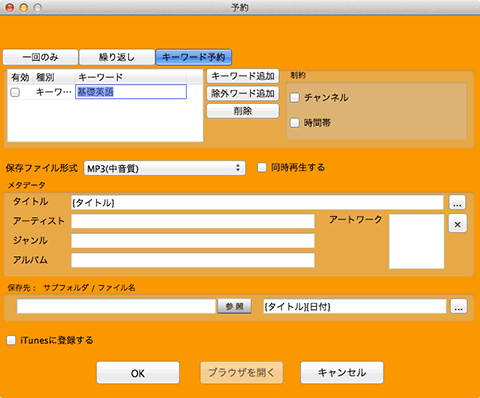Enable 同時再生する checkbox
Image resolution: width=480 pixels, height=398 pixels.
pyautogui.click(x=262, y=167)
